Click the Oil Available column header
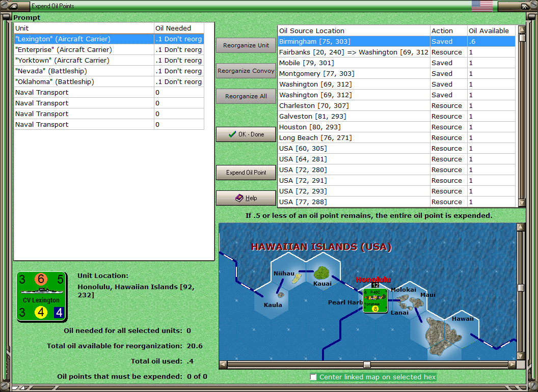538x392 pixels. [491, 31]
